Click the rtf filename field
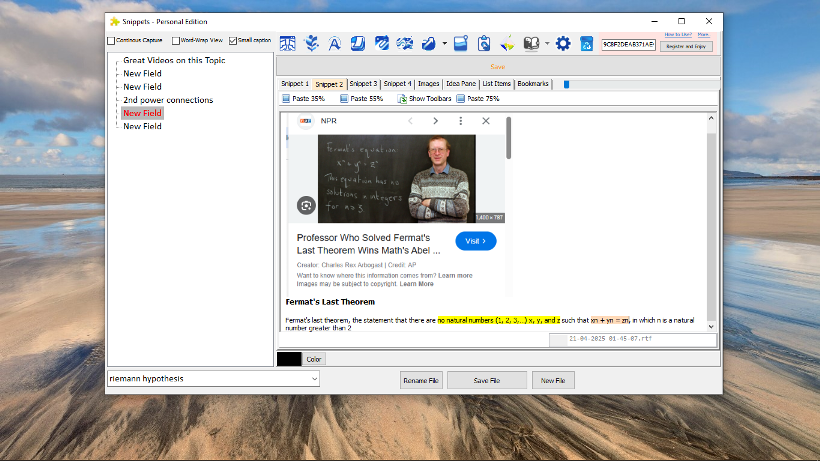This screenshot has width=820, height=461. 633,339
